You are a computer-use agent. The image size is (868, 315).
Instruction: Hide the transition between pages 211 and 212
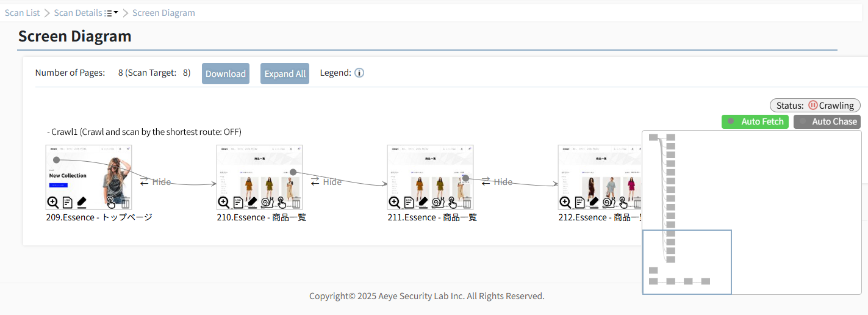(497, 182)
